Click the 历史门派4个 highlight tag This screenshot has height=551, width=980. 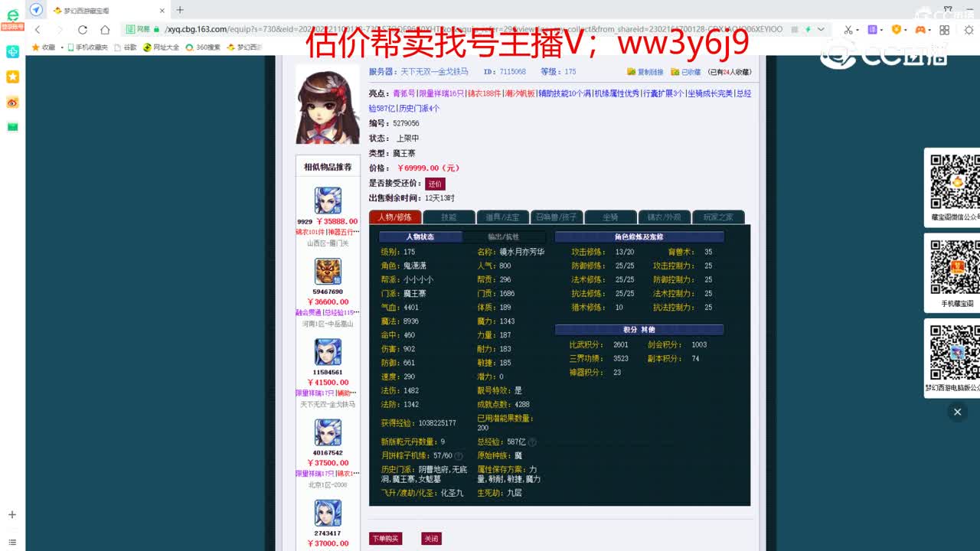tap(419, 109)
